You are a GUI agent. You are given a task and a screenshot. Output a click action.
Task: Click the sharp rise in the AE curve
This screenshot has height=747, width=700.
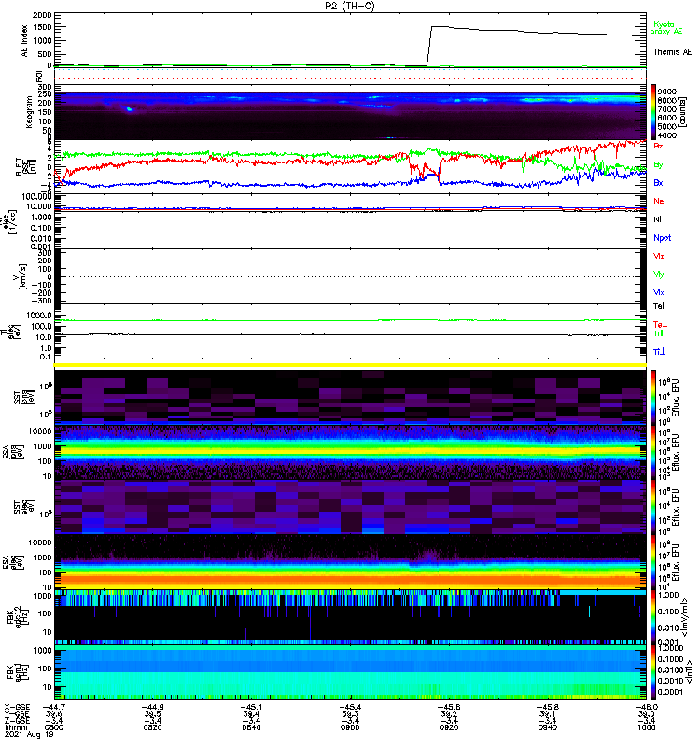[x=429, y=45]
